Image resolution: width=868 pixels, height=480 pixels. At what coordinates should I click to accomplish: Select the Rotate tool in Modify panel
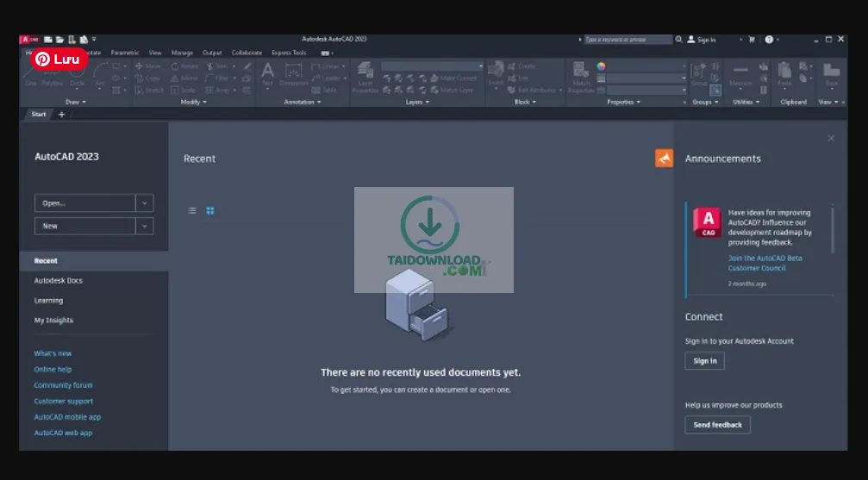tap(184, 65)
